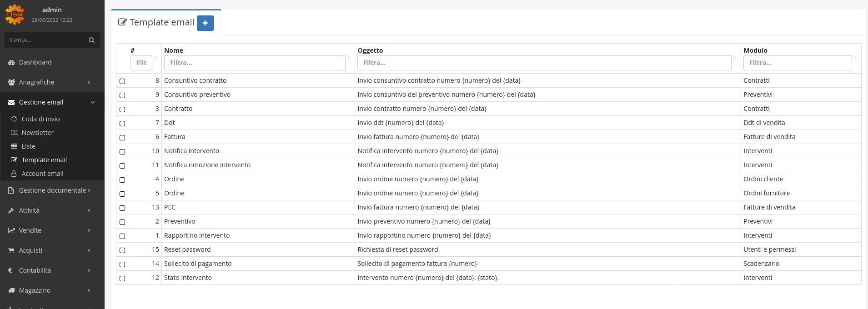Click the search magnifier icon in sidebar
Viewport: 868px width, 309px height.
click(91, 40)
